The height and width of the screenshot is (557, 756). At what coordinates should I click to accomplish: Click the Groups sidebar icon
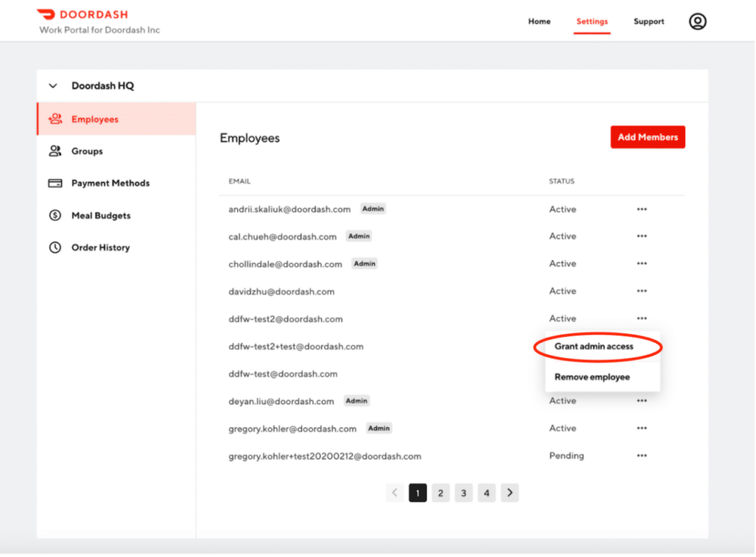click(55, 151)
